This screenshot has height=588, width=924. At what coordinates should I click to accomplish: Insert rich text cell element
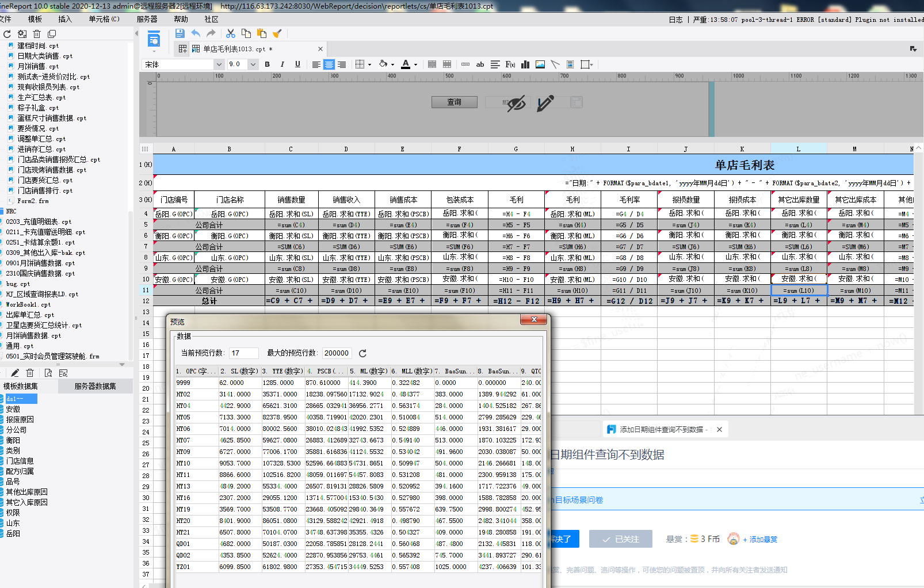pos(495,64)
